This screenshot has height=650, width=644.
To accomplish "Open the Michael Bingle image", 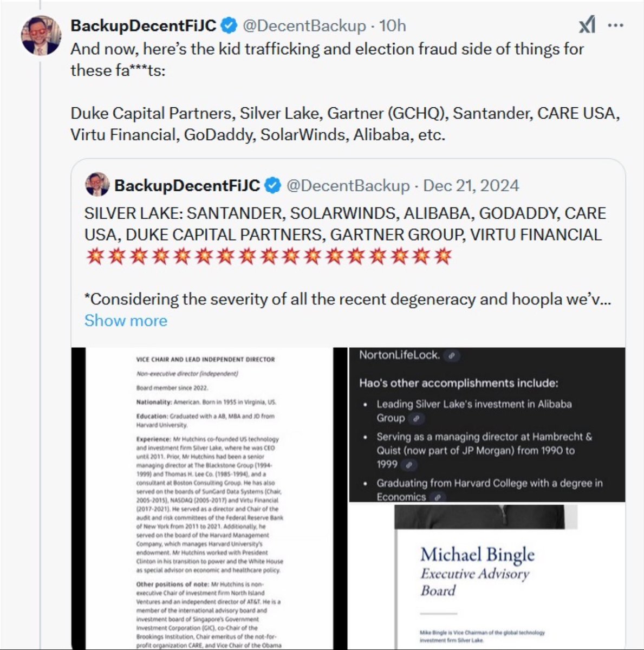I will click(x=486, y=577).
